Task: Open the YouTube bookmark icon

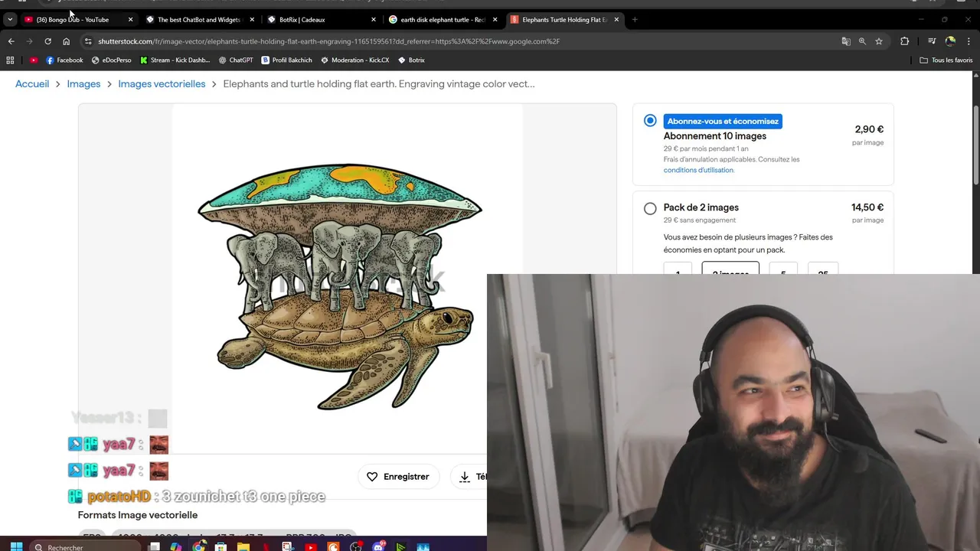Action: point(33,60)
